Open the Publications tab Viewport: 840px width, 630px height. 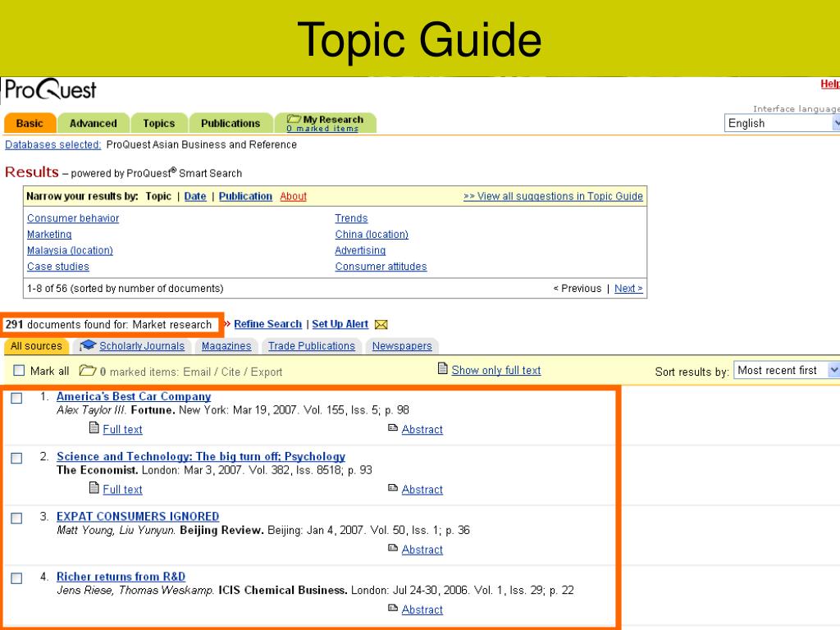click(231, 123)
